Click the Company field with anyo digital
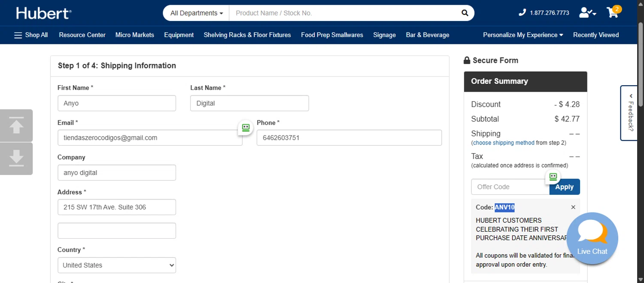Viewport: 644px width, 283px height. (117, 172)
